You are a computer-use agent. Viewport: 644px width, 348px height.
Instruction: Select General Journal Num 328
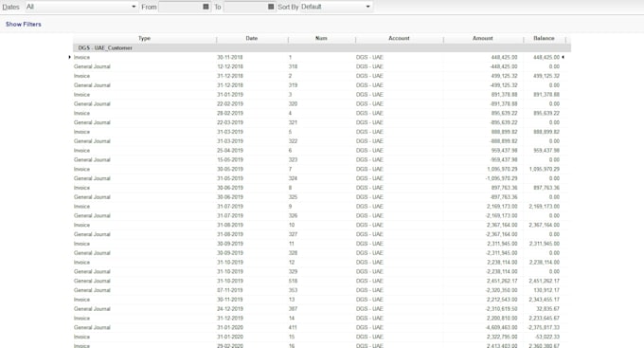[x=293, y=253]
